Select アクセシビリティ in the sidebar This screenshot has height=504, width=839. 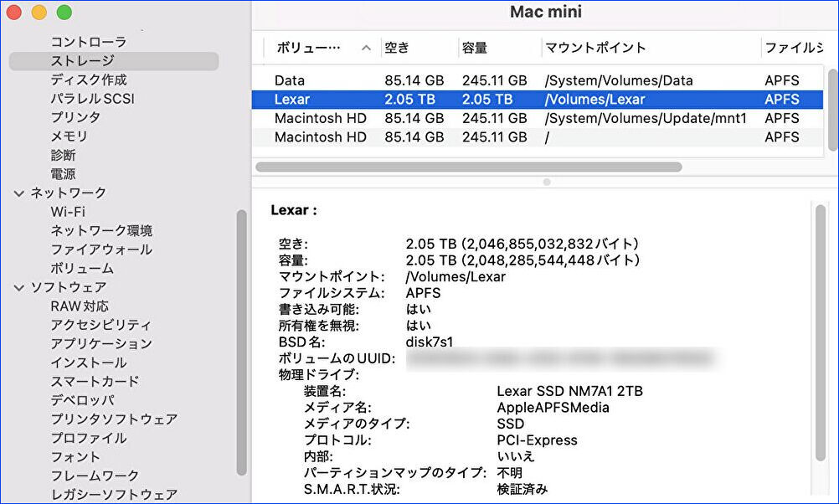(x=101, y=325)
